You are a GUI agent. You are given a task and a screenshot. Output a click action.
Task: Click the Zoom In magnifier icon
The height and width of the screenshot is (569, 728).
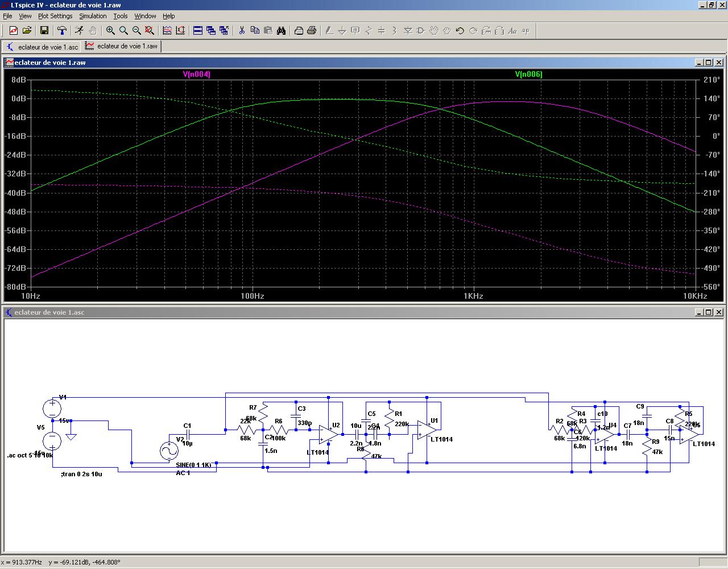[110, 31]
